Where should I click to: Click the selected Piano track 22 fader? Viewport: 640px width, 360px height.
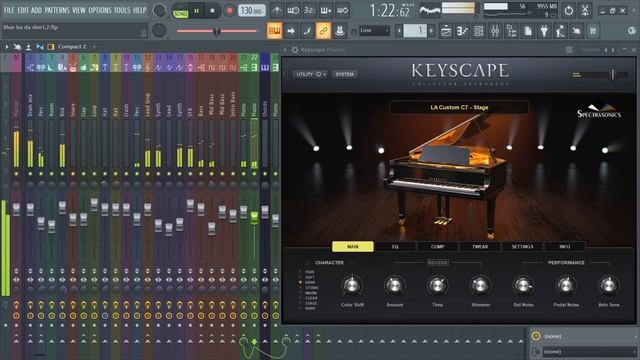[x=254, y=217]
